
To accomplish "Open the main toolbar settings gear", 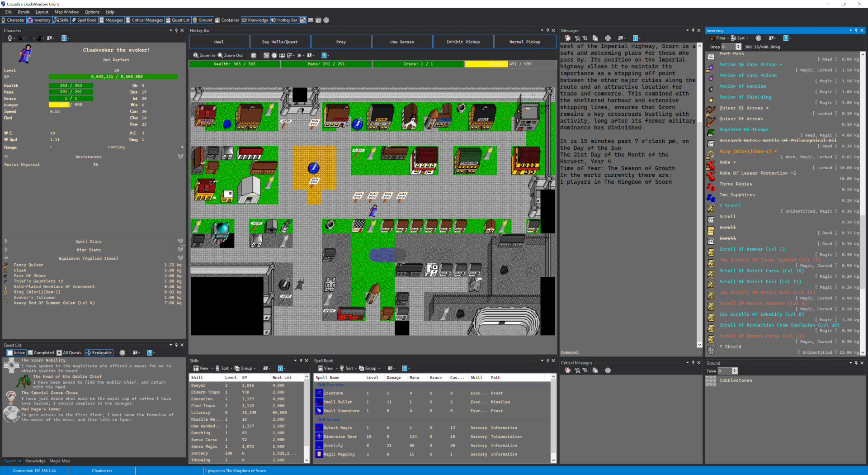I will pos(326,20).
